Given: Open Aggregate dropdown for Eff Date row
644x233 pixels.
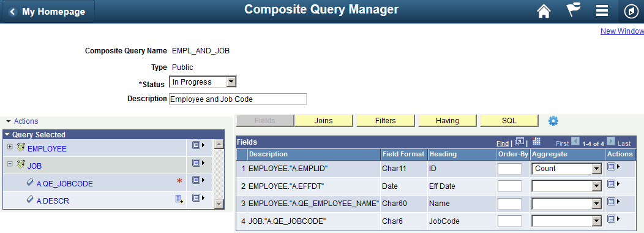Looking at the screenshot, I should point(567,186).
